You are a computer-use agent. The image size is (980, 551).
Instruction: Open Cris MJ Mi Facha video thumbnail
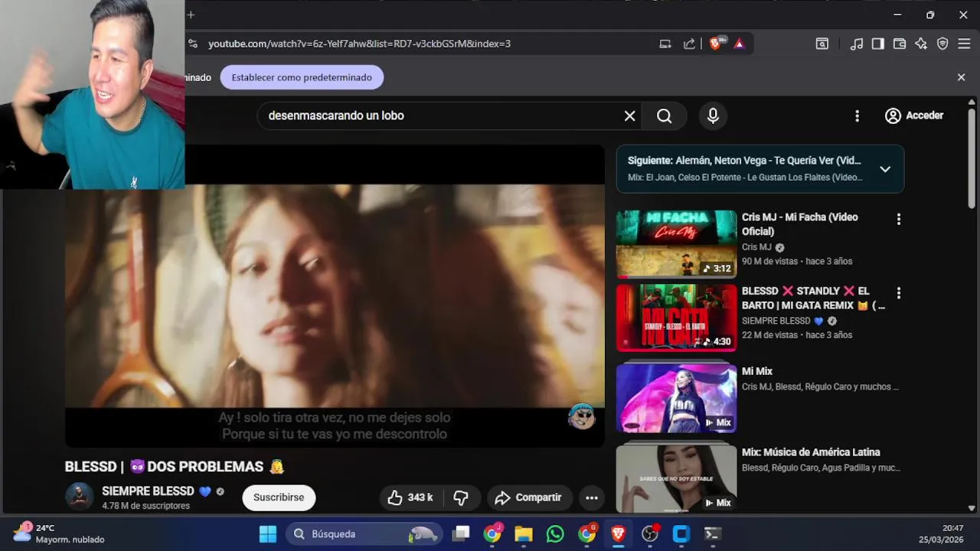click(676, 244)
